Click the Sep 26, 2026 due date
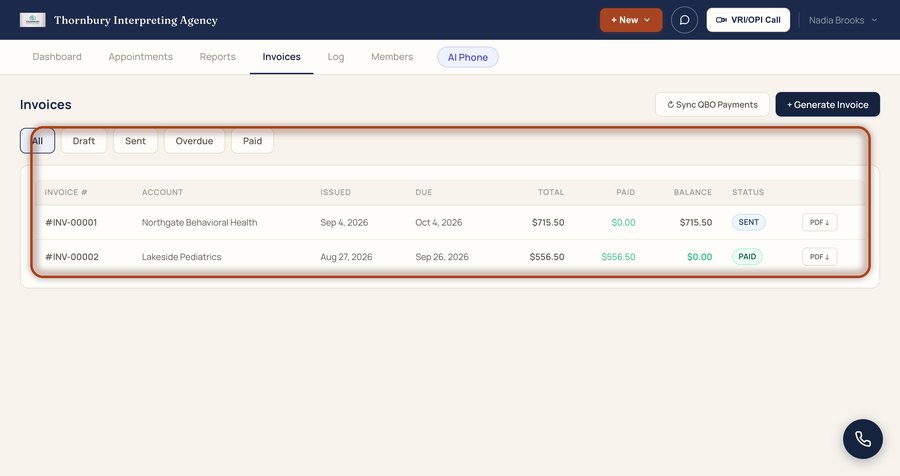Image resolution: width=900 pixels, height=476 pixels. (x=442, y=257)
